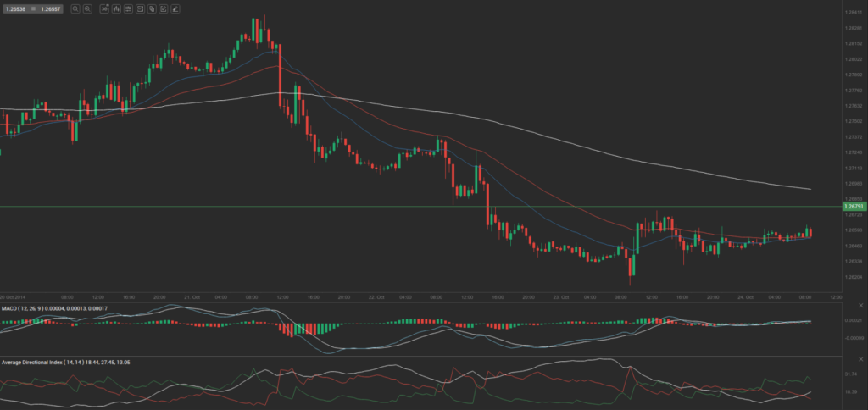
Task: Select the drawing pen tool icon
Action: pos(175,8)
